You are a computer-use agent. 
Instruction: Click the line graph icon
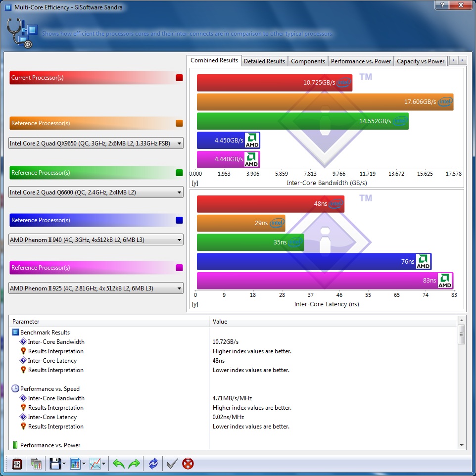pos(95,464)
